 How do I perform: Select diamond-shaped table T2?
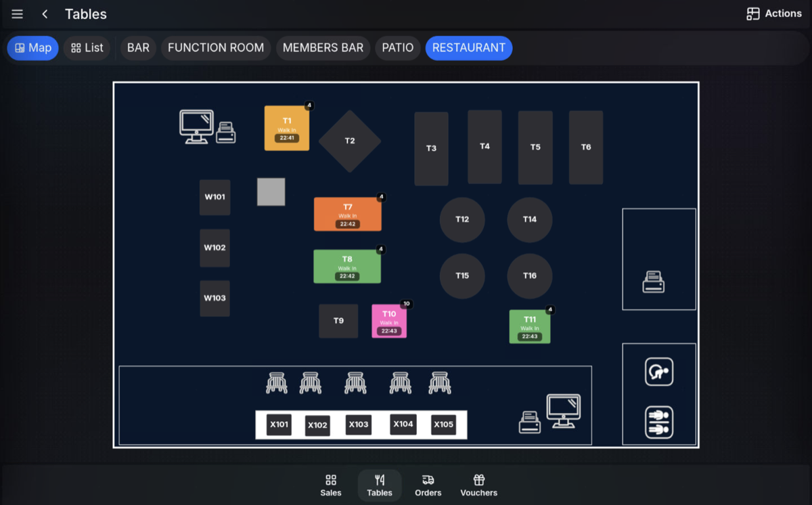click(x=350, y=141)
